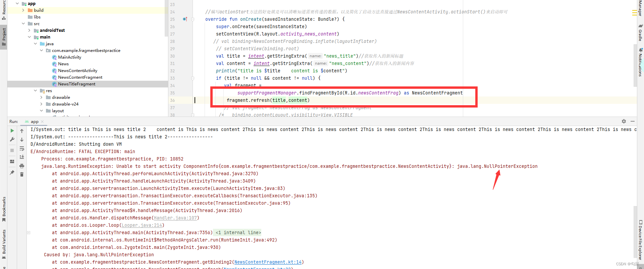Click the 1 internal line folded label

(x=238, y=232)
